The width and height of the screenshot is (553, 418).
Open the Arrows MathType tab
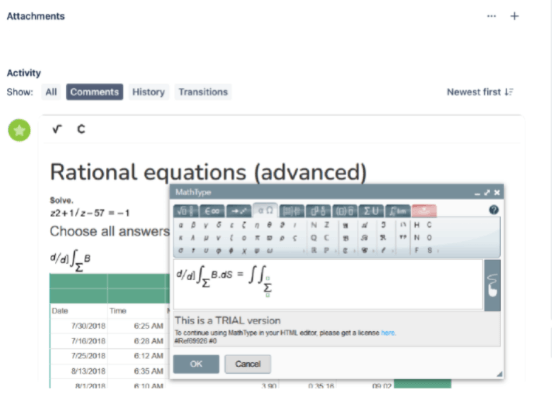239,211
